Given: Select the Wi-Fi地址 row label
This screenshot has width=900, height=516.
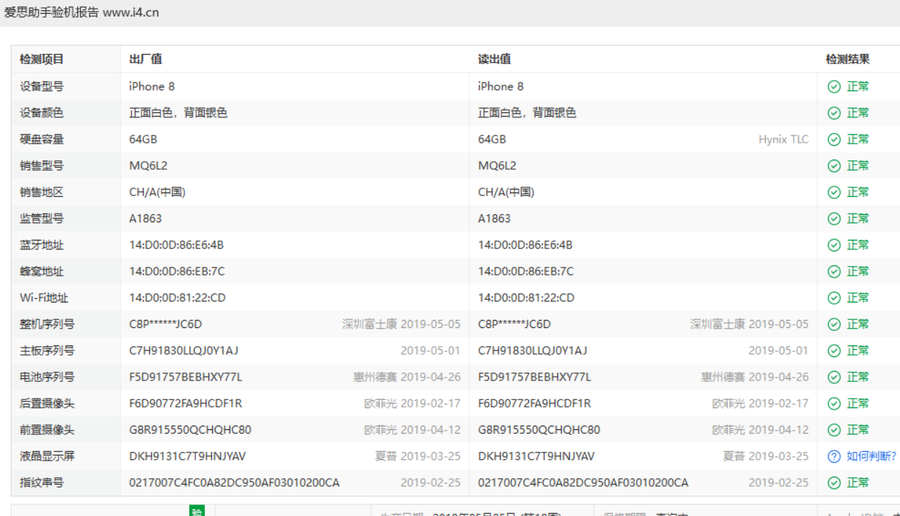Looking at the screenshot, I should coord(44,298).
